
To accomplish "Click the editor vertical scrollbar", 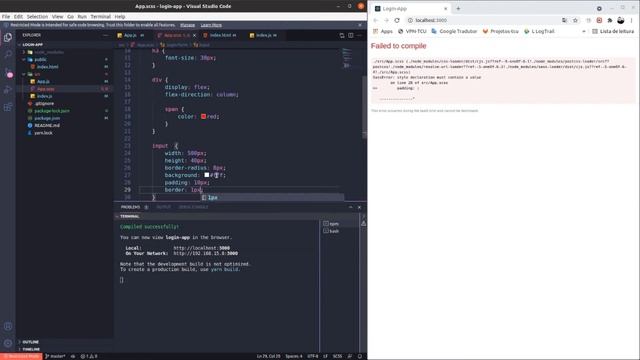I will pos(364,107).
